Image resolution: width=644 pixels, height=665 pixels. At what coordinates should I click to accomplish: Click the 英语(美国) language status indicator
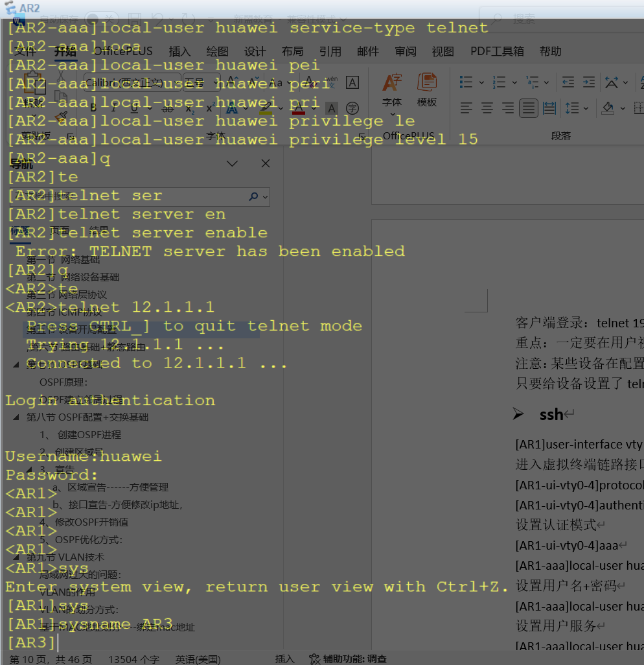click(x=198, y=659)
